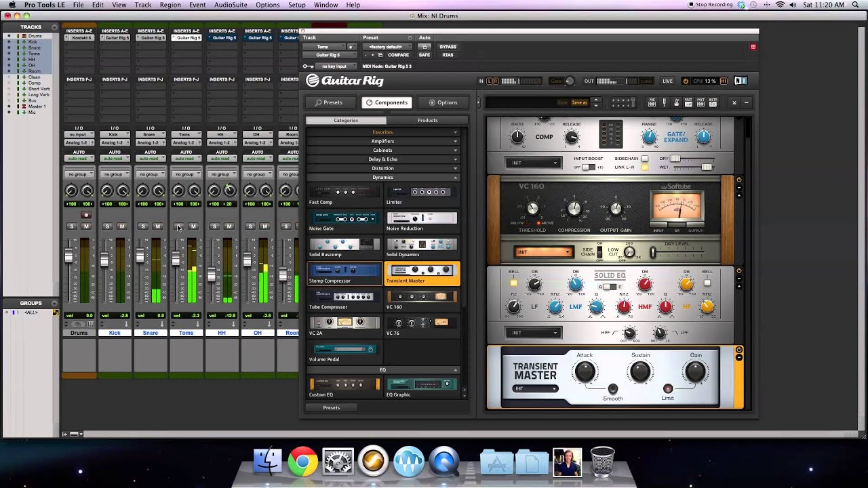Collapse the Dynamics category
The image size is (868, 488).
pyautogui.click(x=382, y=178)
